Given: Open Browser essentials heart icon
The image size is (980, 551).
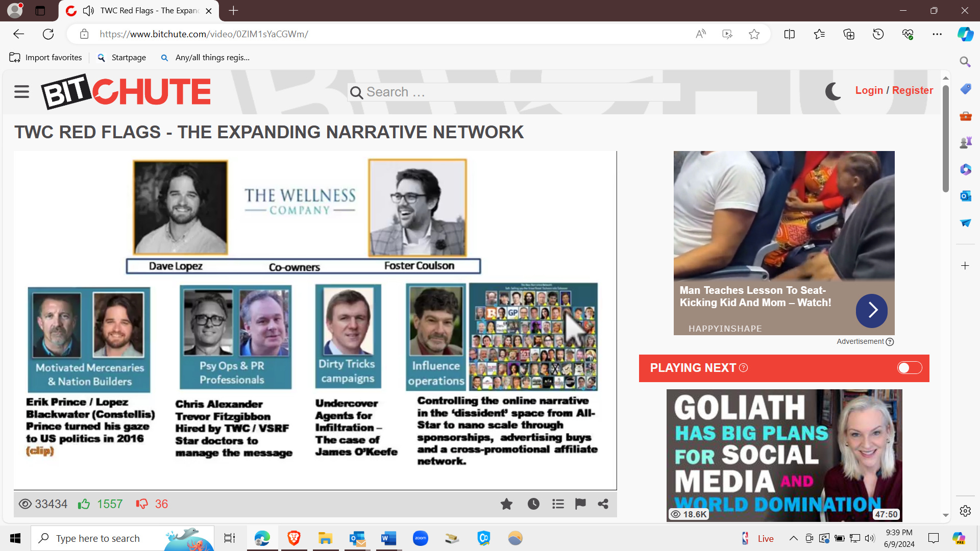Looking at the screenshot, I should 908,34.
